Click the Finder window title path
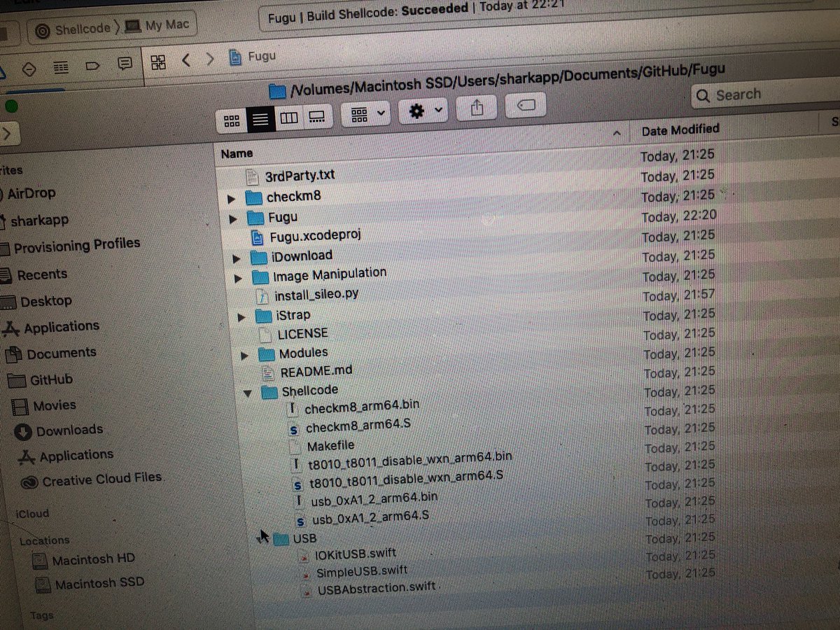Screen dimensions: 840x630 (497, 79)
